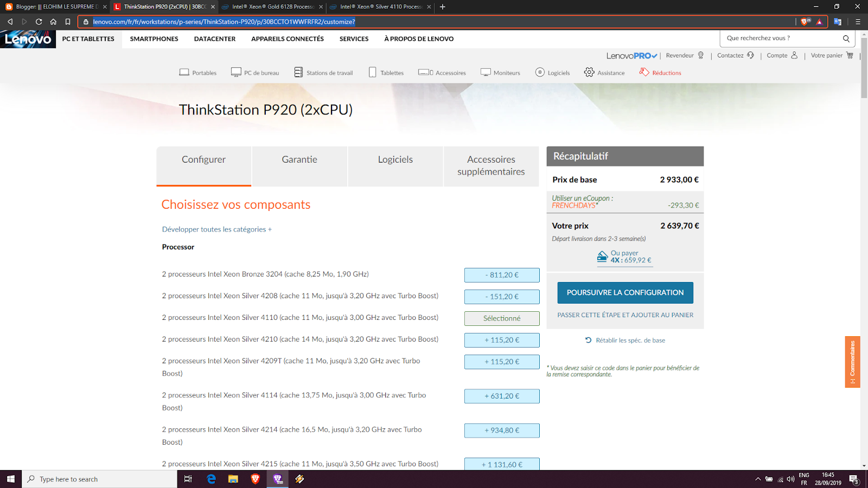
Task: Click the browser back arrow
Action: (x=10, y=22)
